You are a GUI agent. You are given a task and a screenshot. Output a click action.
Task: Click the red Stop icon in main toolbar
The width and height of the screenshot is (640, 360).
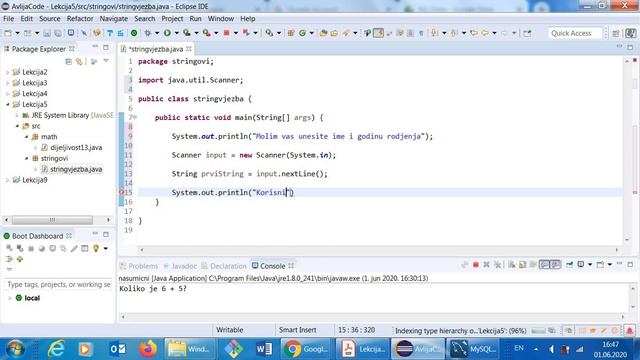pyautogui.click(x=227, y=33)
